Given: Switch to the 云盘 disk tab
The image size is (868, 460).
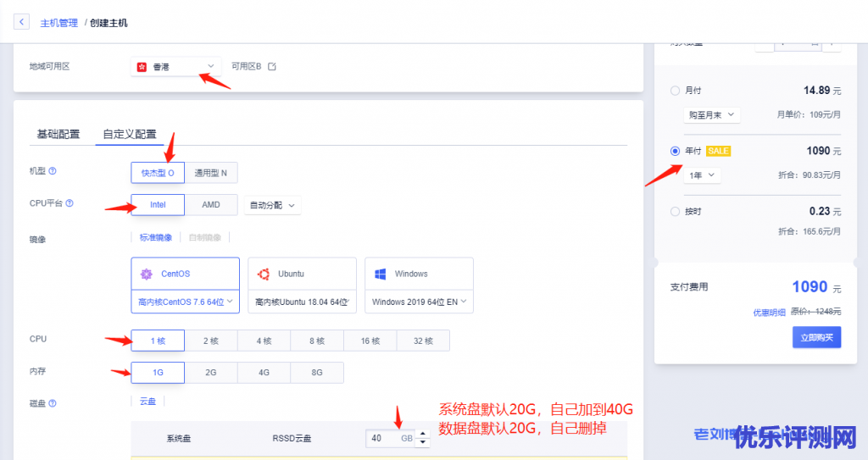Looking at the screenshot, I should 147,402.
